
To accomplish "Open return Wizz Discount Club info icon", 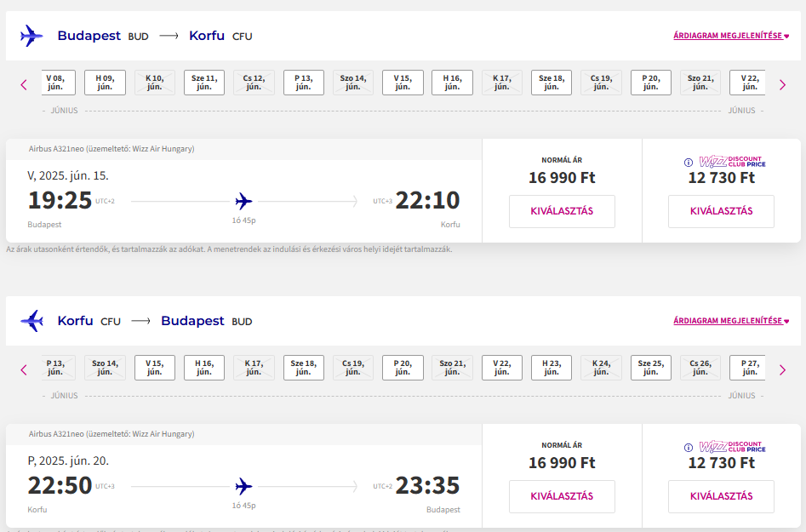I will 689,448.
